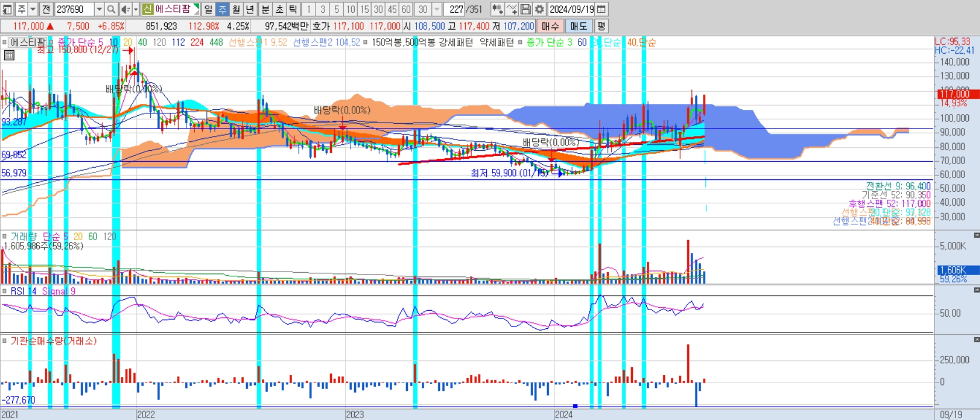Open the dropdown arrow next to the speaker
Viewport: 980px width, 420px height.
coord(136,9)
